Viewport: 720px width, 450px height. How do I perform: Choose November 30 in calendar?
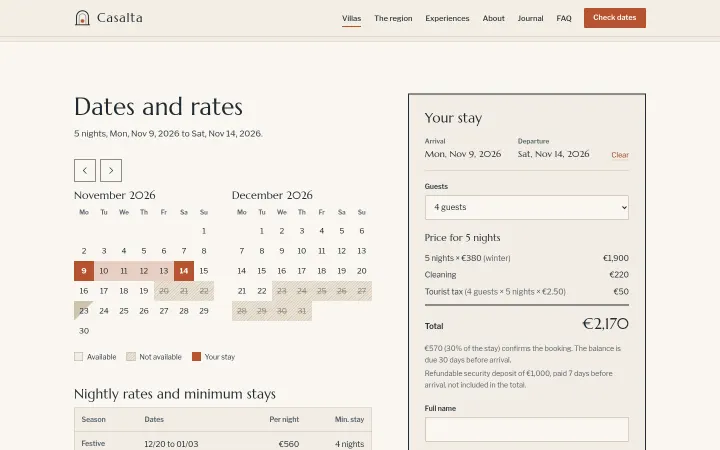click(84, 331)
